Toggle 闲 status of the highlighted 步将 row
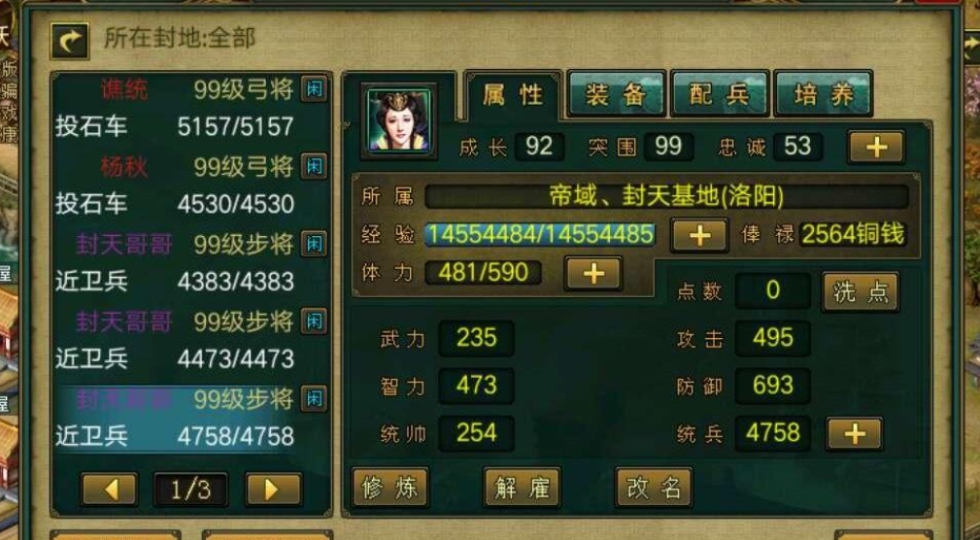Image resolution: width=980 pixels, height=540 pixels. tap(314, 399)
